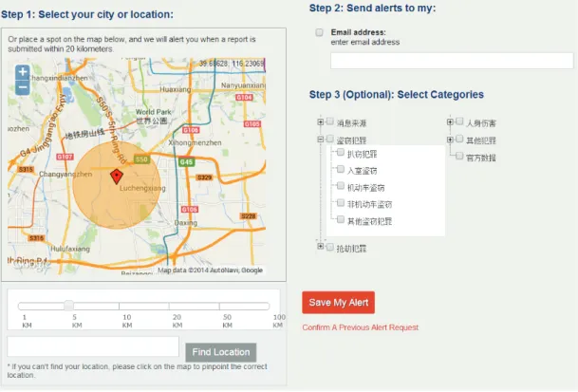This screenshot has width=578, height=392.
Task: Click the 机动车盗窃 label text
Action: [x=365, y=188]
